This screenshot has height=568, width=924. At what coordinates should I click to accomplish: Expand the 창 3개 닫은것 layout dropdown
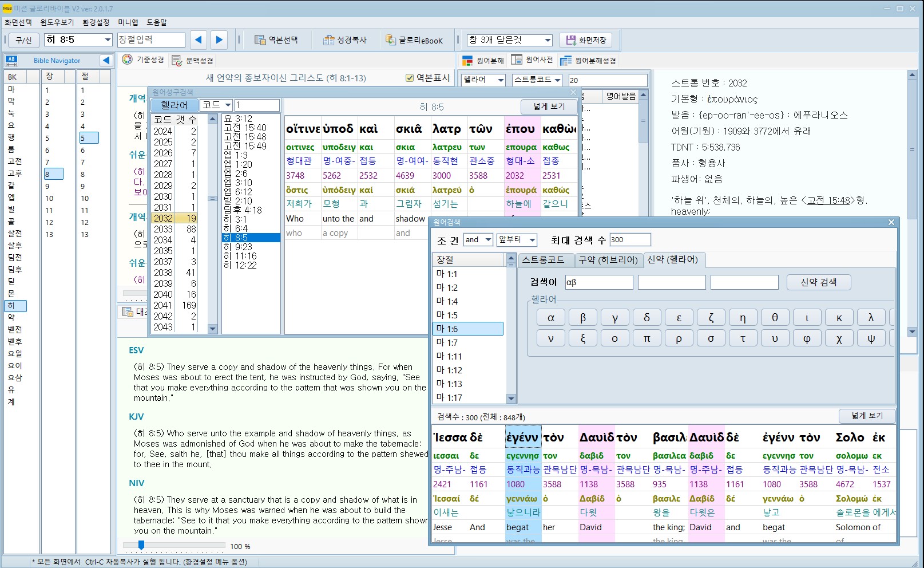click(548, 40)
